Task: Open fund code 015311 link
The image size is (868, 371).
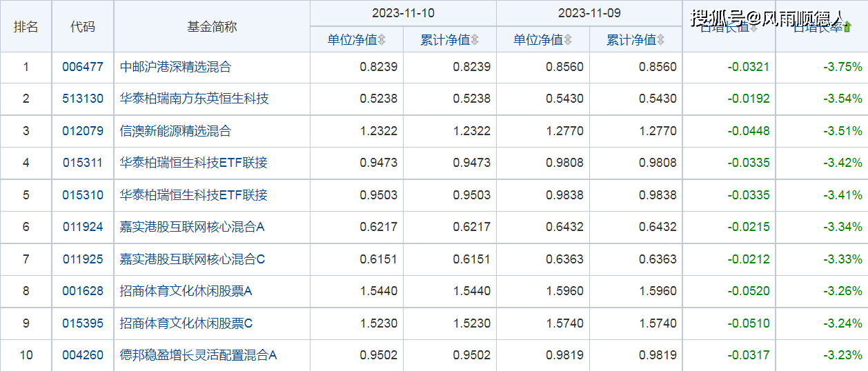Action: 83,163
